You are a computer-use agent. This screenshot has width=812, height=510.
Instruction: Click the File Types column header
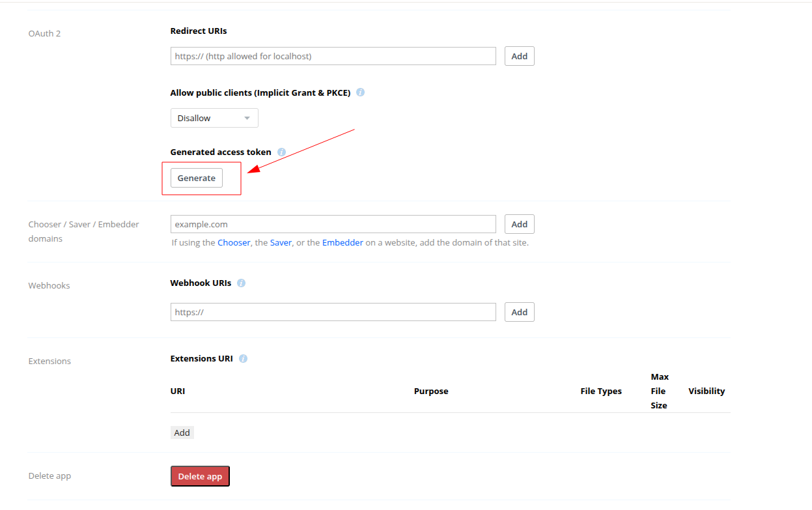point(601,391)
